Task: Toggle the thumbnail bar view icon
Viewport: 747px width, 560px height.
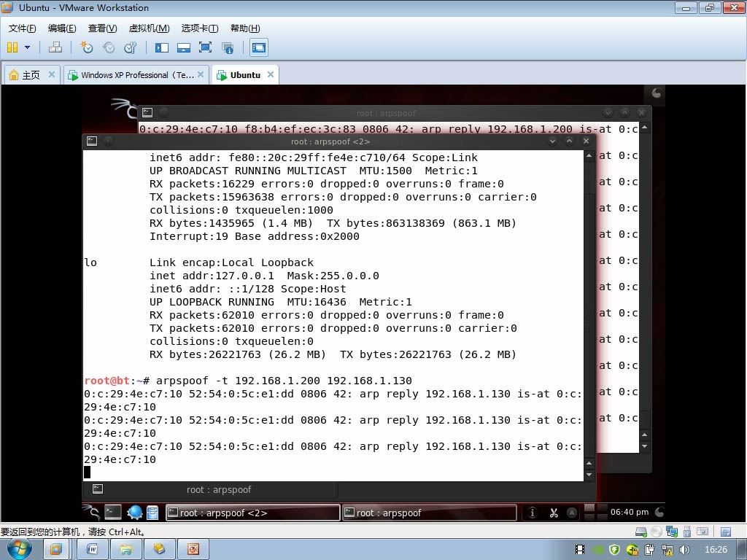Action: coord(183,47)
